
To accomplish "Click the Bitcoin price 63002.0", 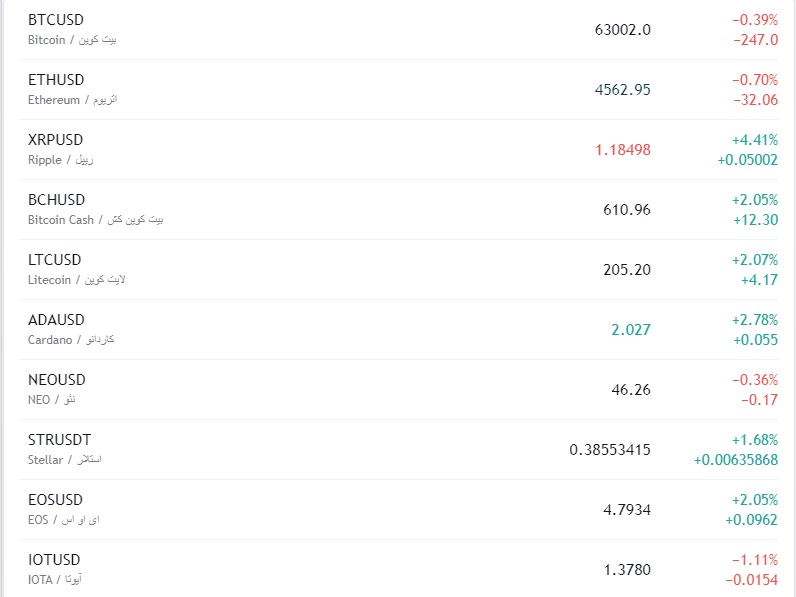I will 622,30.
